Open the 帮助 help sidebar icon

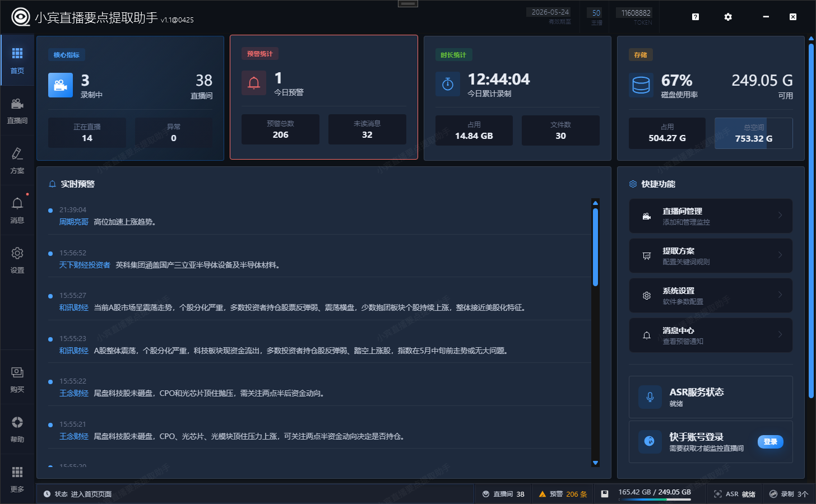17,428
